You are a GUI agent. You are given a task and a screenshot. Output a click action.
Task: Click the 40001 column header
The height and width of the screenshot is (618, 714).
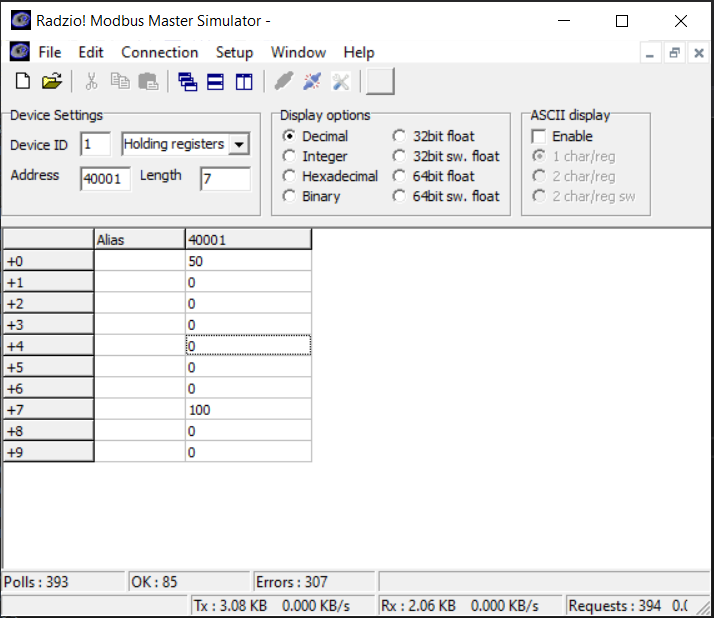click(x=248, y=240)
